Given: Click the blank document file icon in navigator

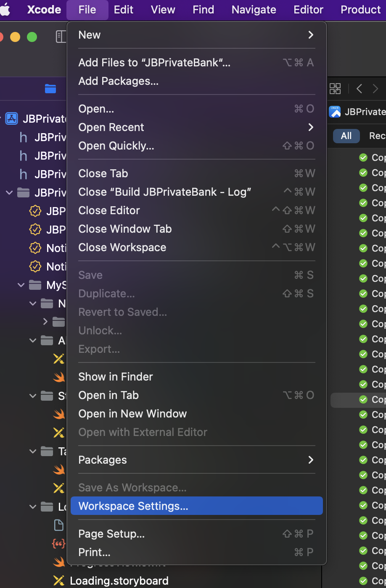Looking at the screenshot, I should [58, 525].
